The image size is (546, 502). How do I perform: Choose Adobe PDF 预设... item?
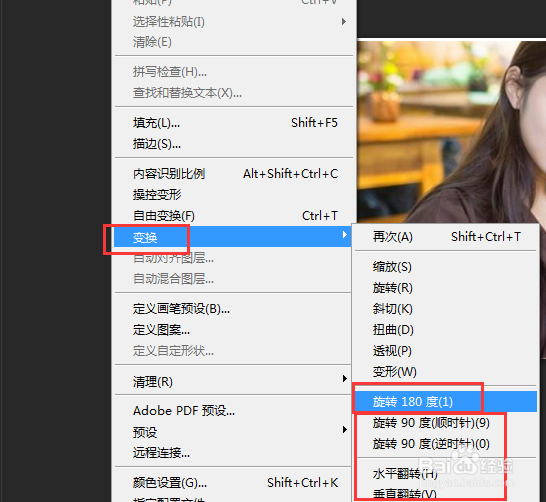(x=233, y=411)
